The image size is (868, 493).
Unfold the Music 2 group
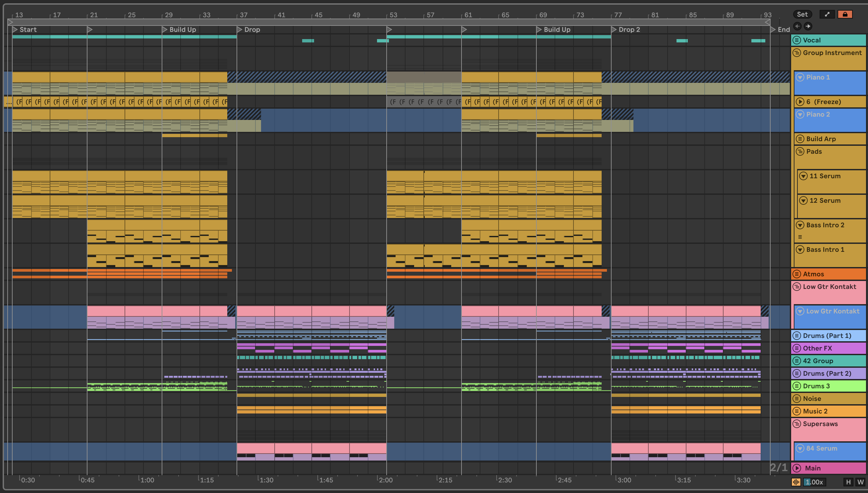(x=796, y=411)
